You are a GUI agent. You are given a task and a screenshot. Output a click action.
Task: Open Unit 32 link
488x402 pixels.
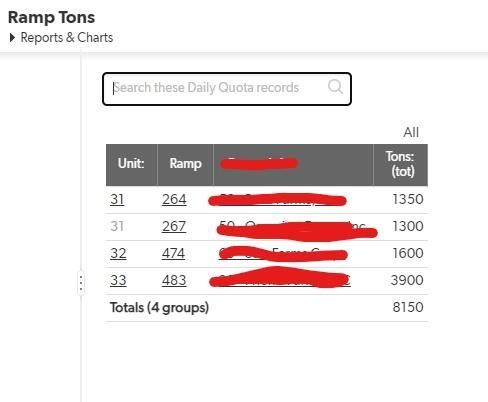pyautogui.click(x=118, y=253)
